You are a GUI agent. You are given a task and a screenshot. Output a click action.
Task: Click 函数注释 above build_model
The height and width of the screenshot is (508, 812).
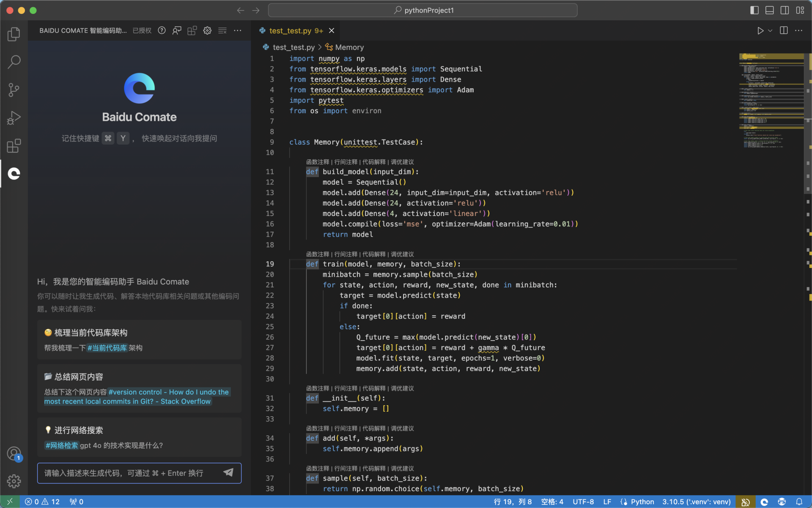coord(318,162)
